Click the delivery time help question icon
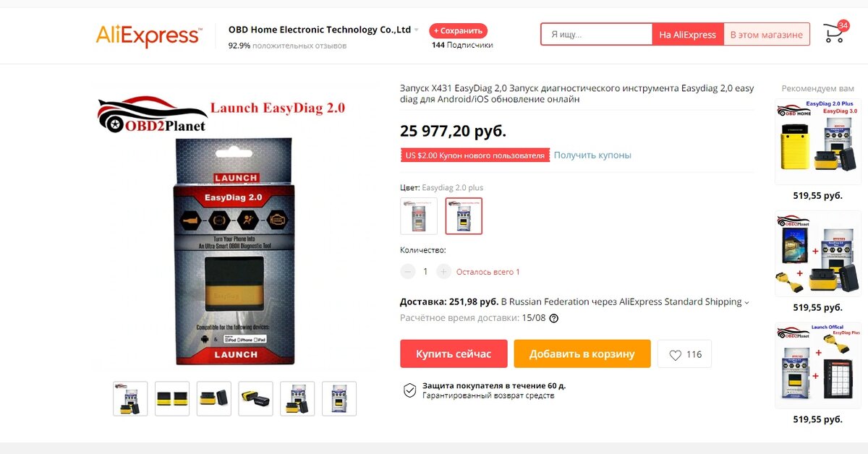Image resolution: width=868 pixels, height=454 pixels. [x=554, y=318]
